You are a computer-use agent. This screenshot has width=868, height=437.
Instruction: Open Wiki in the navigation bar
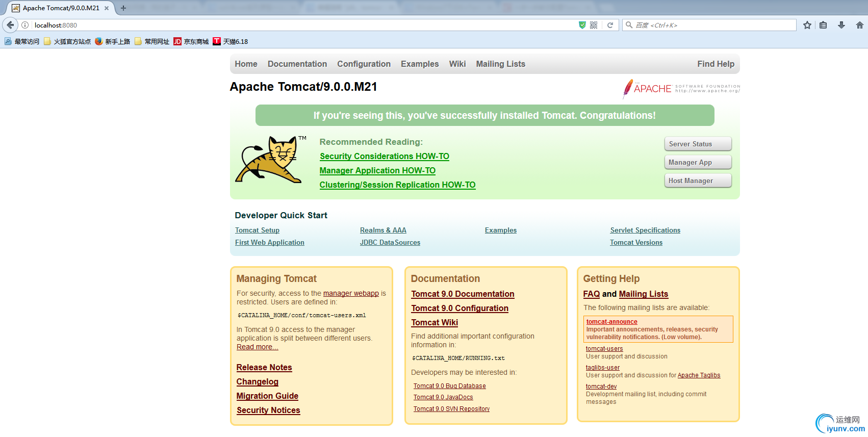tap(457, 64)
